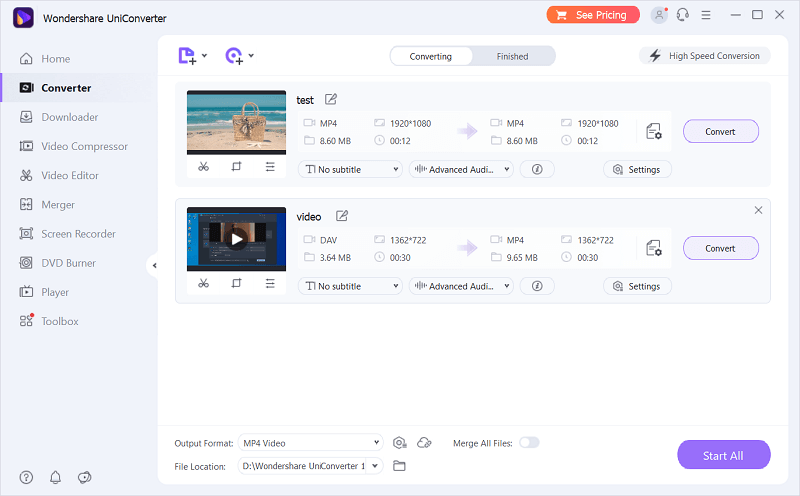800x496 pixels.
Task: Open Settings for the test file
Action: 637,169
